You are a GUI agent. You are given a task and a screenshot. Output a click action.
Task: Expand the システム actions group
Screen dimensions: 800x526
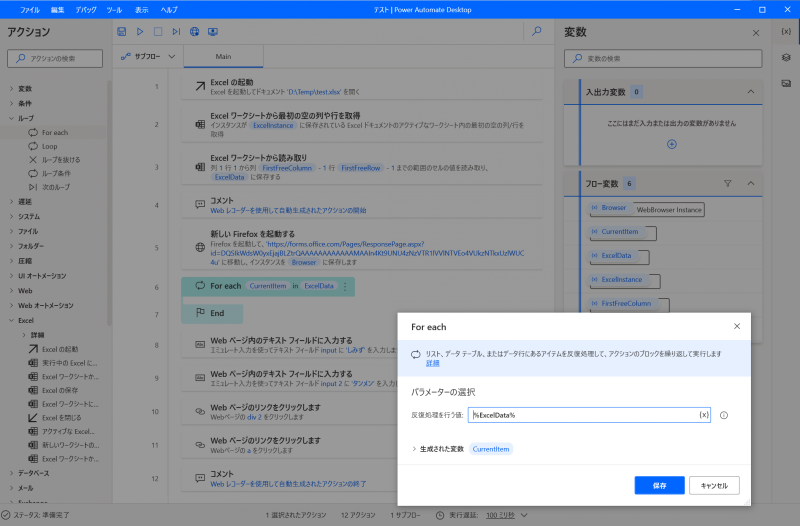11,216
